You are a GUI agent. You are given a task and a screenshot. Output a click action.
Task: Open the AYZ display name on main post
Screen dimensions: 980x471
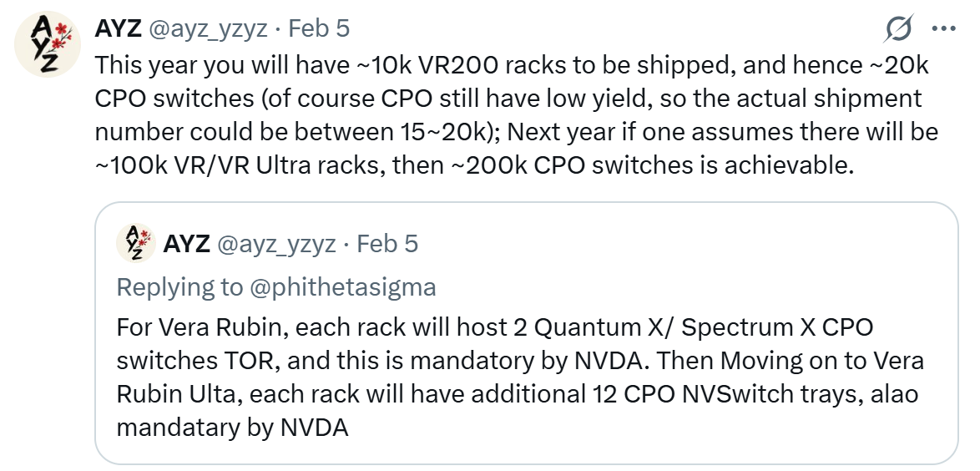[117, 29]
